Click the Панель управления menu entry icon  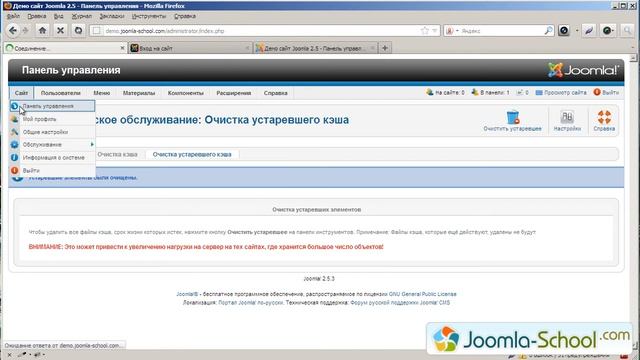pos(14,106)
